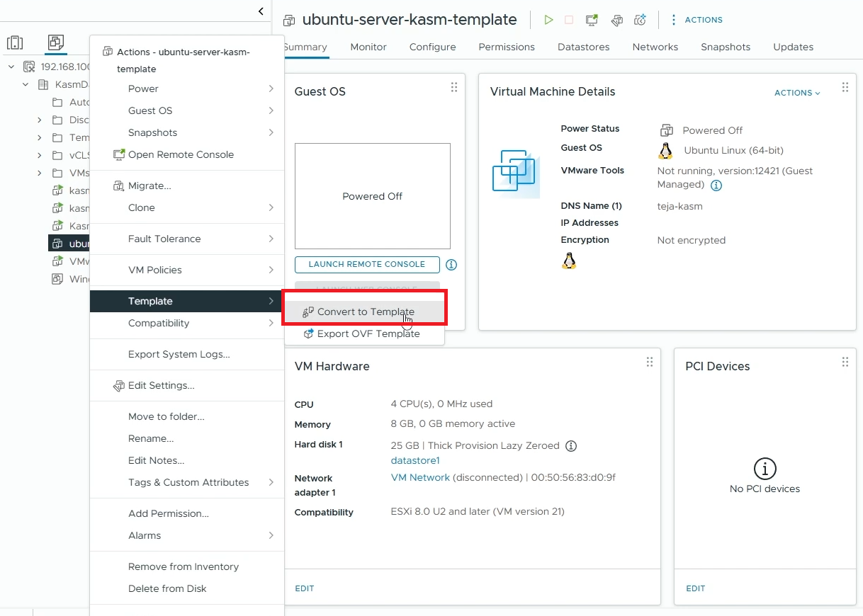
Task: Click the VMware Tools guest managed info icon
Action: tap(716, 186)
